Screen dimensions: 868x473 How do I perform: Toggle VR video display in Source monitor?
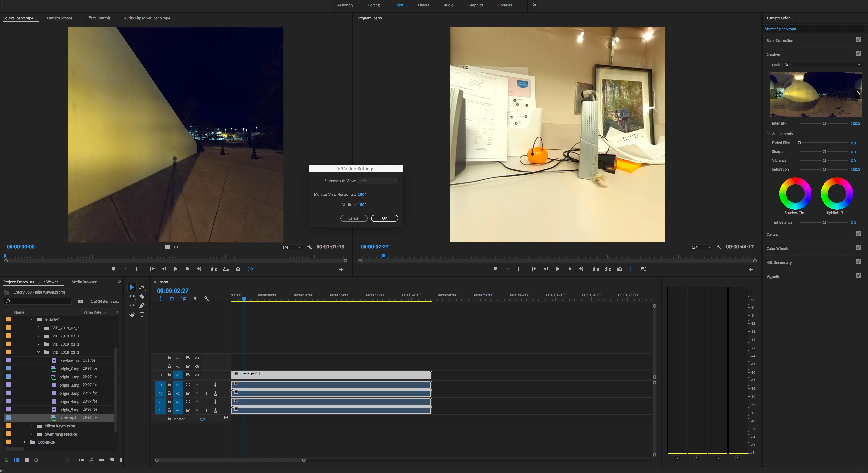(250, 269)
